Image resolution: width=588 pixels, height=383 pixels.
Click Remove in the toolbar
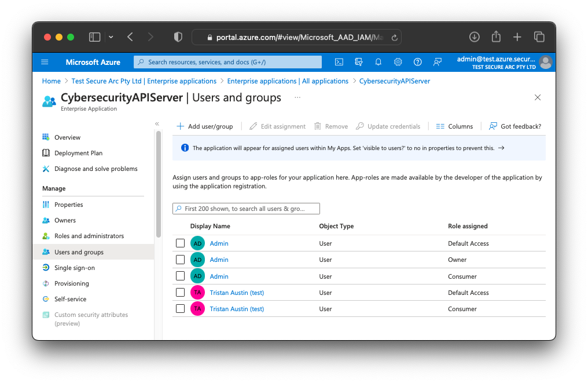331,126
